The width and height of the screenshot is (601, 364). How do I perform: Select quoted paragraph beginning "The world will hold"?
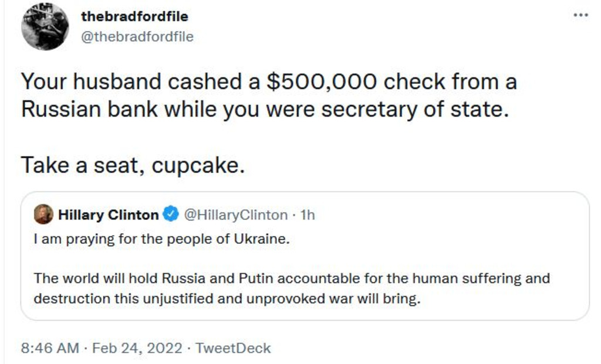coord(292,288)
